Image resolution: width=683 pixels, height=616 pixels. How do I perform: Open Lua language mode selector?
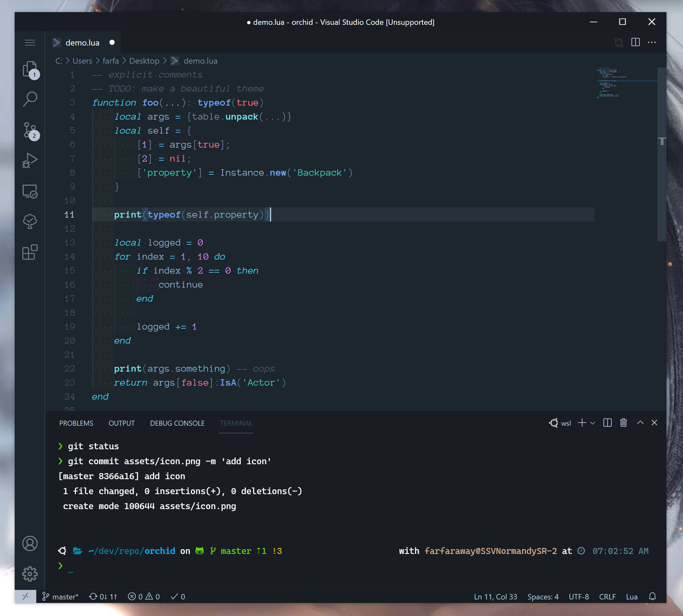[631, 597]
